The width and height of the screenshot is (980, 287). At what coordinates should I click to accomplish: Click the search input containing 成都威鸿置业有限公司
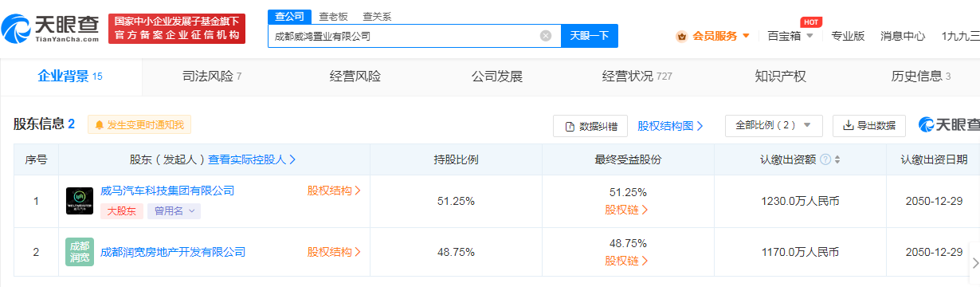tap(414, 36)
